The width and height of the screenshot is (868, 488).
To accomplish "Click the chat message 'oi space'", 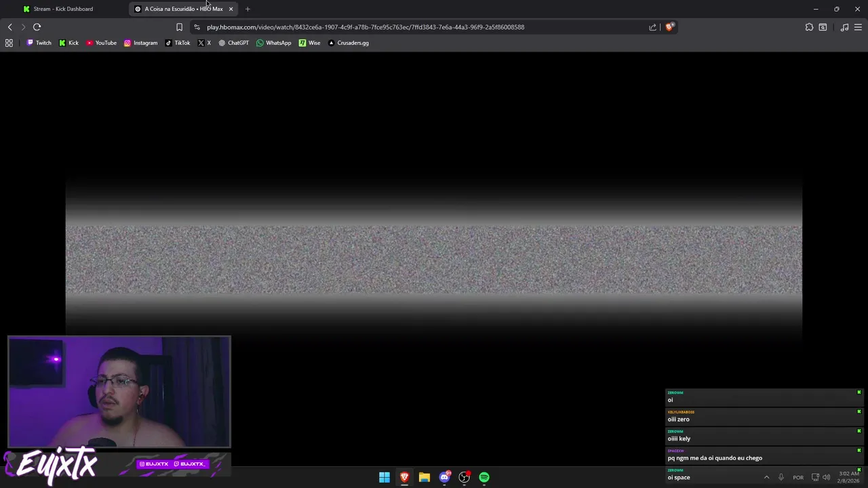I will 679,477.
